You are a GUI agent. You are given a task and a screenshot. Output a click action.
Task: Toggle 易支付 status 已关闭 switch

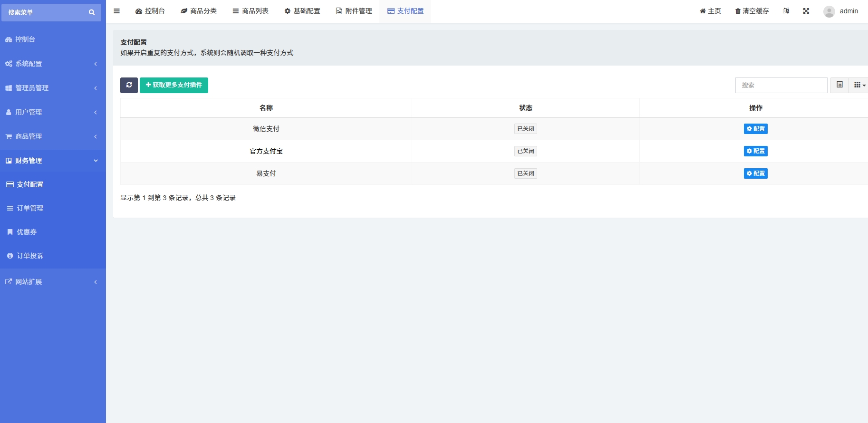tap(526, 173)
